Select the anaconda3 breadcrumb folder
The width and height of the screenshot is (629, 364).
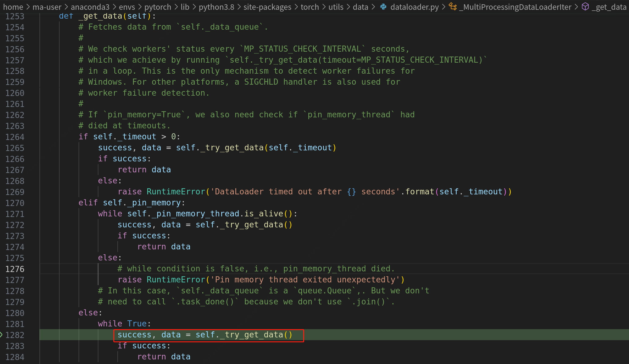pyautogui.click(x=90, y=7)
